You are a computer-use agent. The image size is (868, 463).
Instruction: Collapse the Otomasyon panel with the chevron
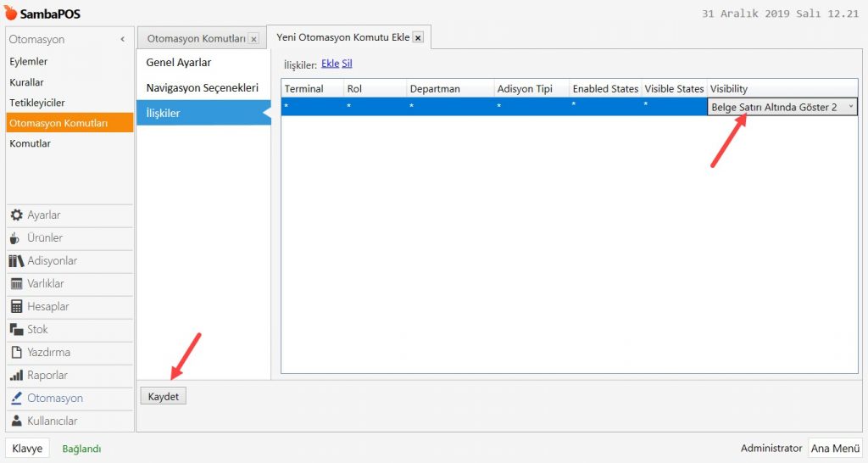(x=123, y=40)
